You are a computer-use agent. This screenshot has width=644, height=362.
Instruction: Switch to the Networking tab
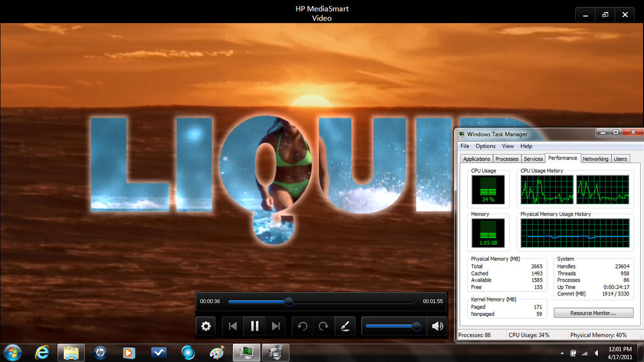coord(596,159)
